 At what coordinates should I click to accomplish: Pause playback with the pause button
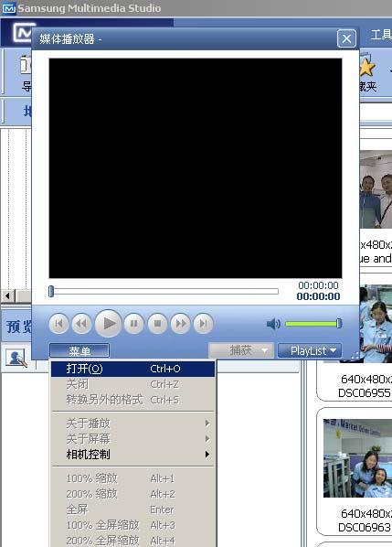[x=133, y=324]
